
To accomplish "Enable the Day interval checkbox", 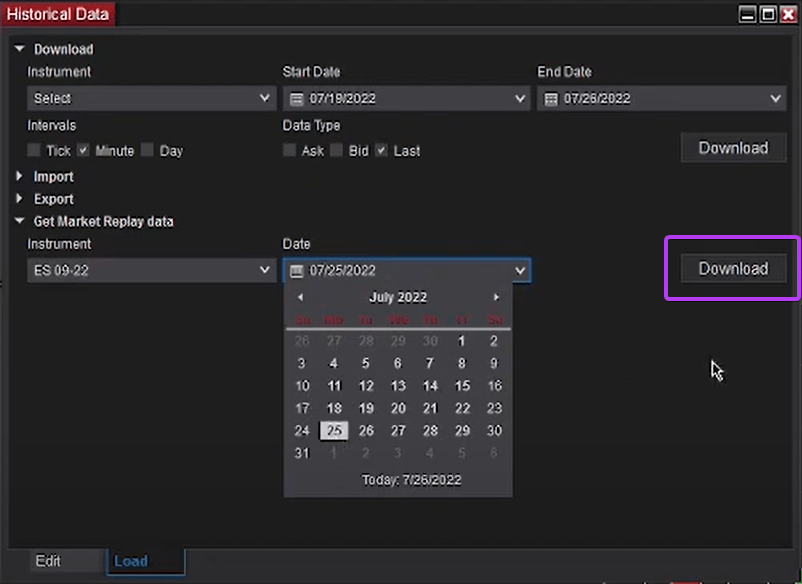I will [147, 150].
